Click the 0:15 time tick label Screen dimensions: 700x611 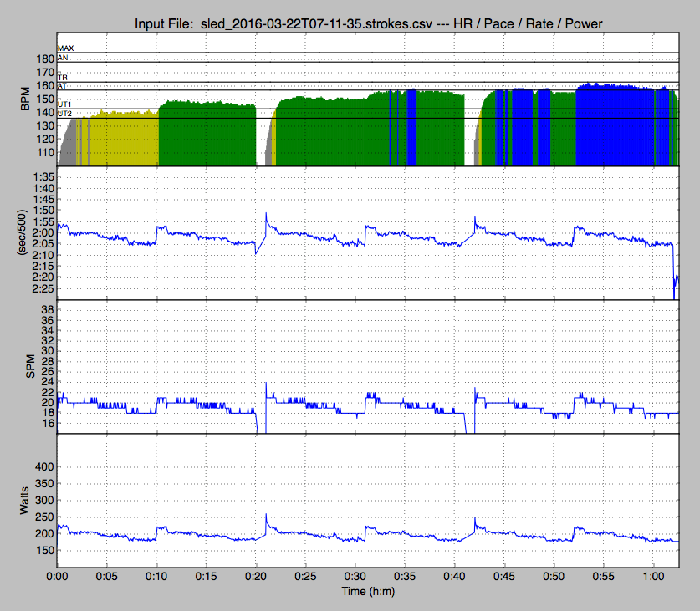(x=207, y=577)
